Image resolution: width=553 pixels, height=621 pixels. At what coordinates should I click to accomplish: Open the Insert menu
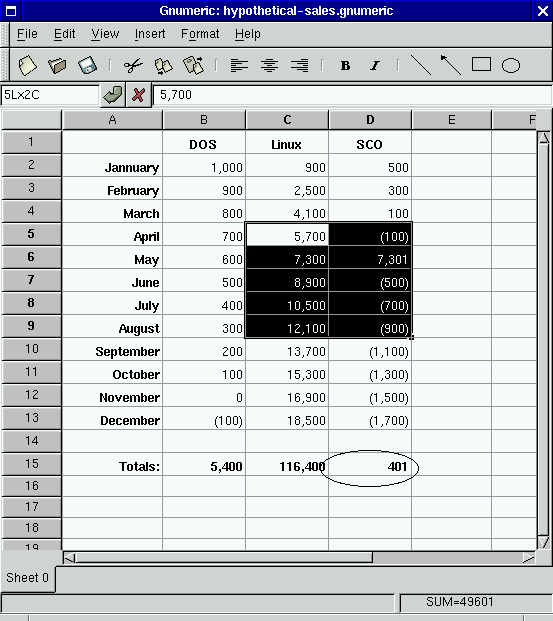tap(150, 34)
